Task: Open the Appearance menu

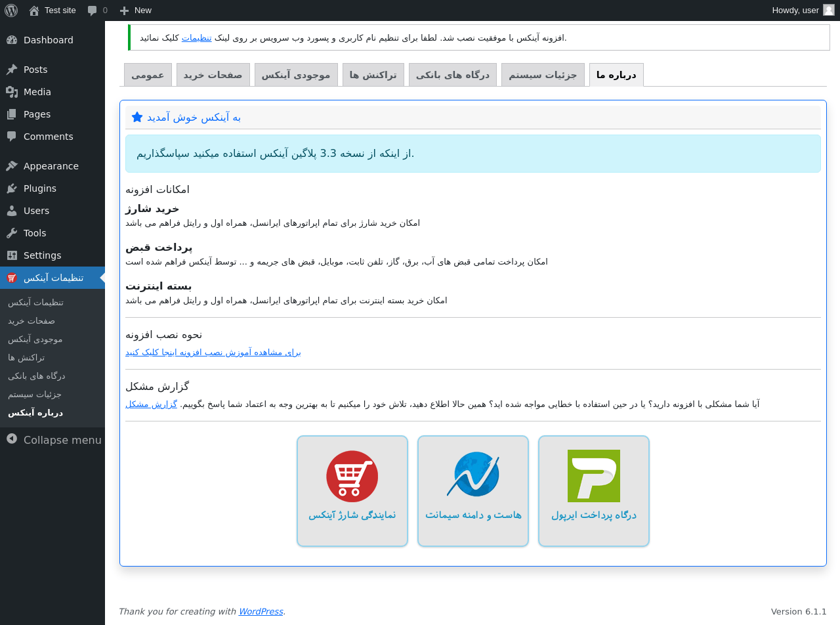Action: 52,166
